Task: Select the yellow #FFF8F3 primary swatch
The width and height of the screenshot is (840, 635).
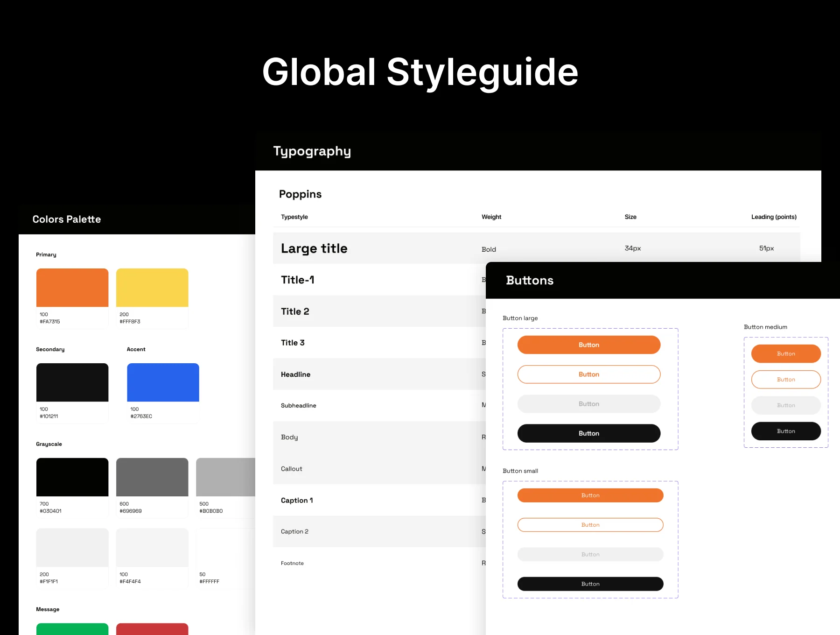Action: pos(152,288)
